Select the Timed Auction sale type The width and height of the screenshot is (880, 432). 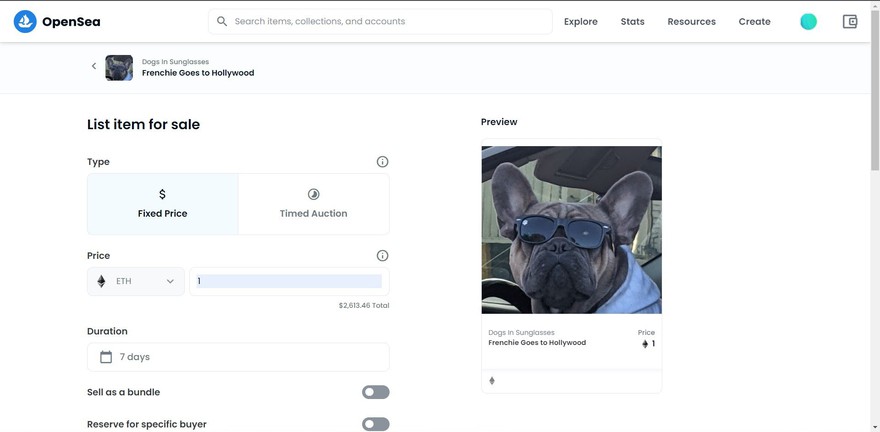pos(314,203)
